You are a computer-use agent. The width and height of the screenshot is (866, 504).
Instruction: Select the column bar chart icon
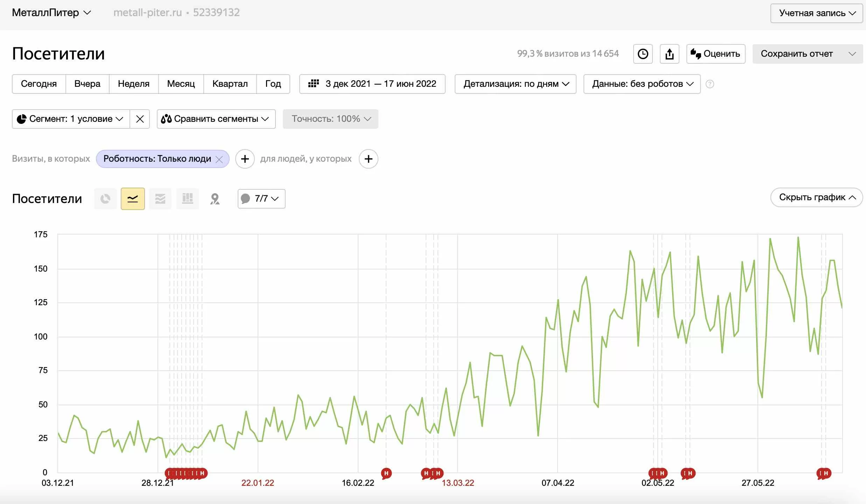click(188, 199)
